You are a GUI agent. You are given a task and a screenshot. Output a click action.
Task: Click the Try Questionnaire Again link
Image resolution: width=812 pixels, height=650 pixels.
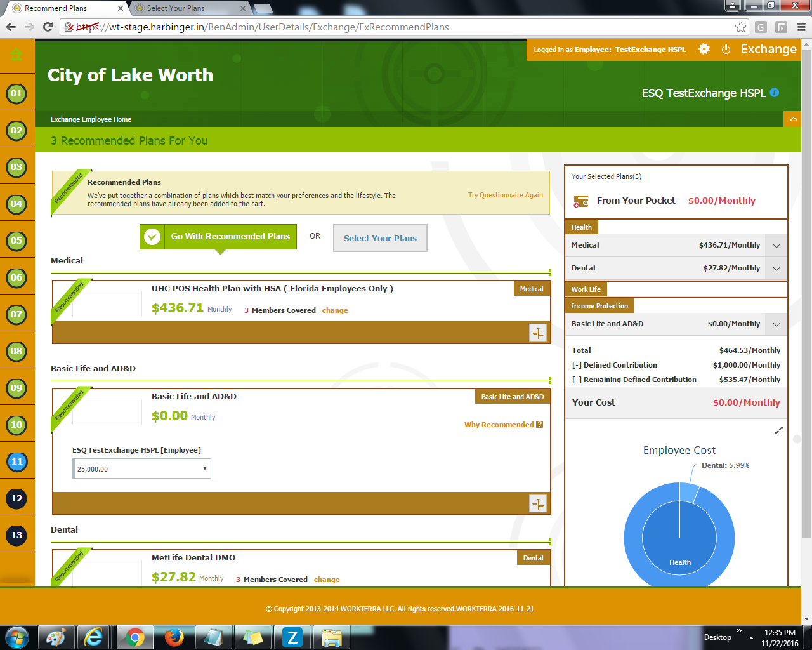point(506,195)
